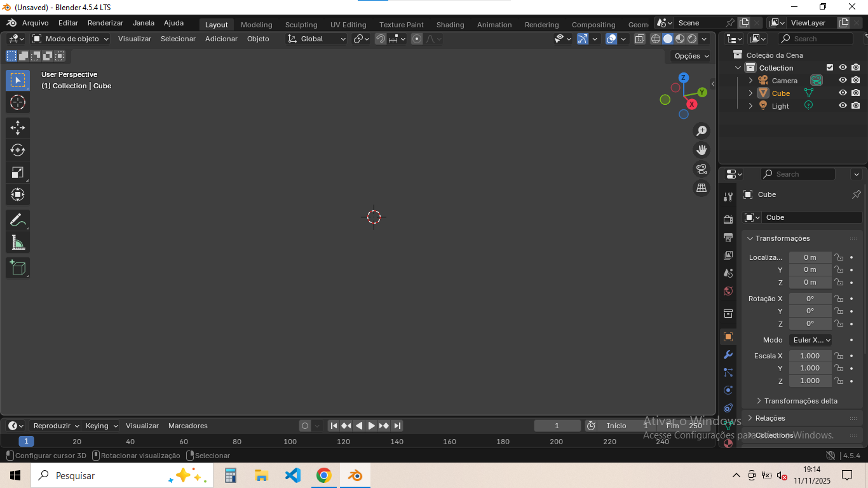Click the current frame number field
Screen dimensions: 868x488
point(557,426)
